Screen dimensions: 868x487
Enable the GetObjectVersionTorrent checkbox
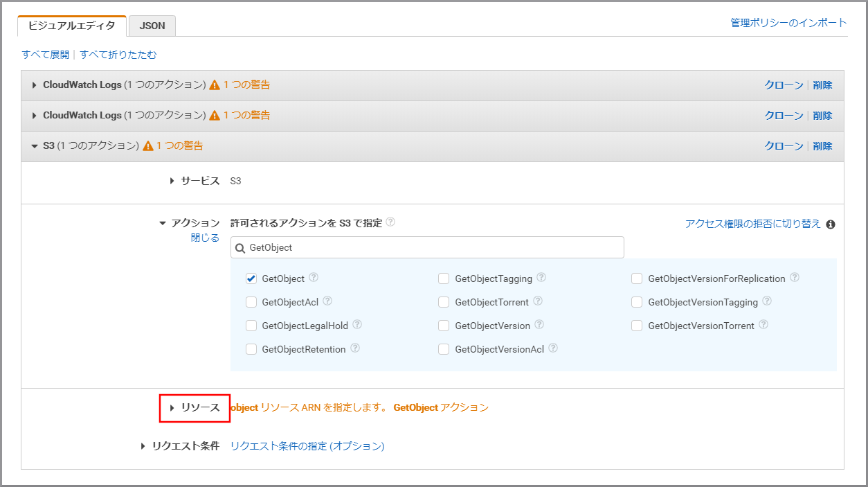click(637, 326)
